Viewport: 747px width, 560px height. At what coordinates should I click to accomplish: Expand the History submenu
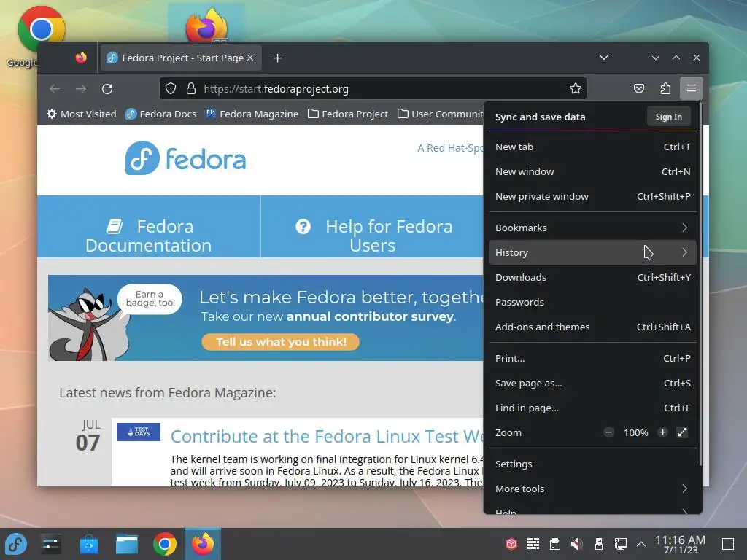[x=592, y=252]
